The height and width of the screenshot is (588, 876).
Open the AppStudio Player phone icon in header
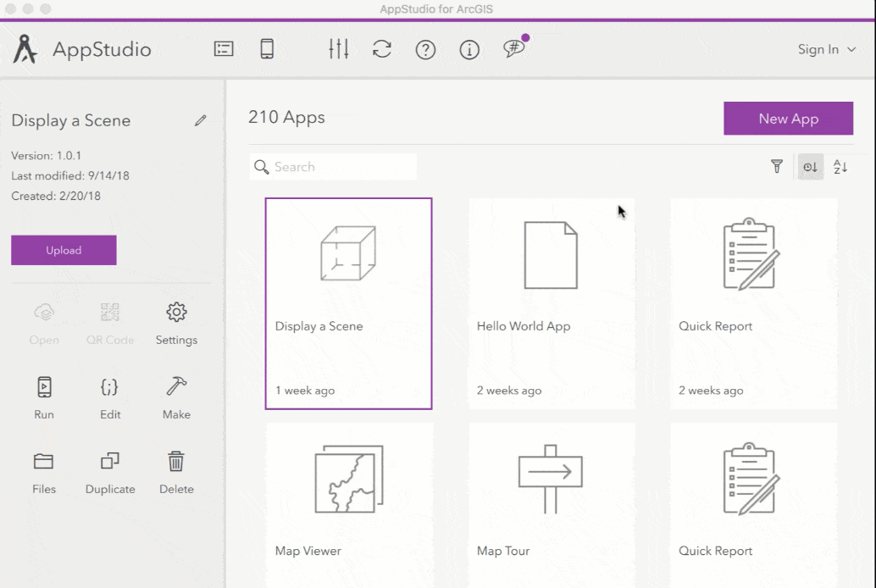[x=267, y=49]
